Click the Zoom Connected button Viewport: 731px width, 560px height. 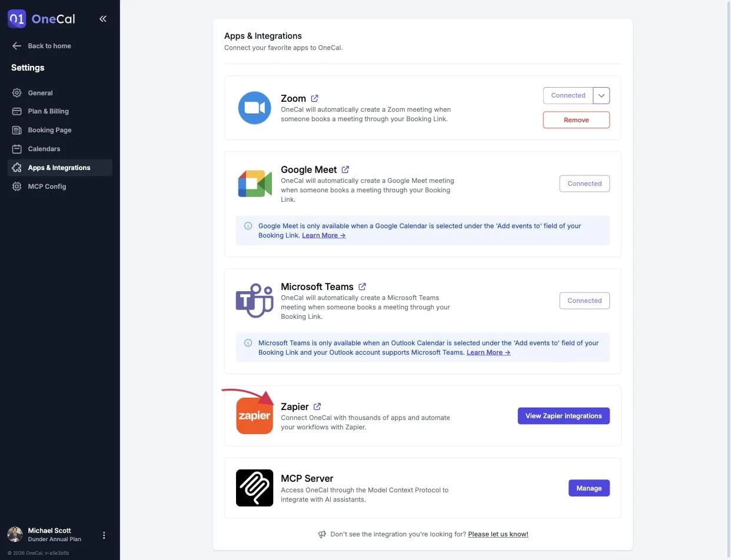pyautogui.click(x=568, y=95)
